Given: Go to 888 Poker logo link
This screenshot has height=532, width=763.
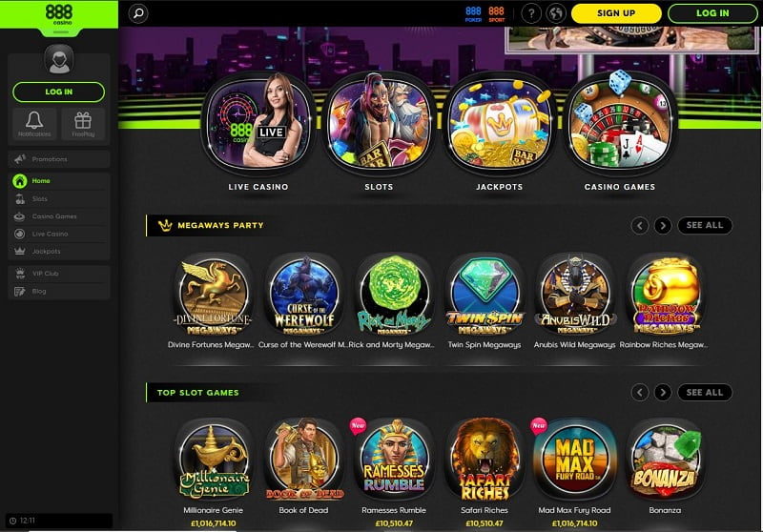Looking at the screenshot, I should click(x=473, y=13).
